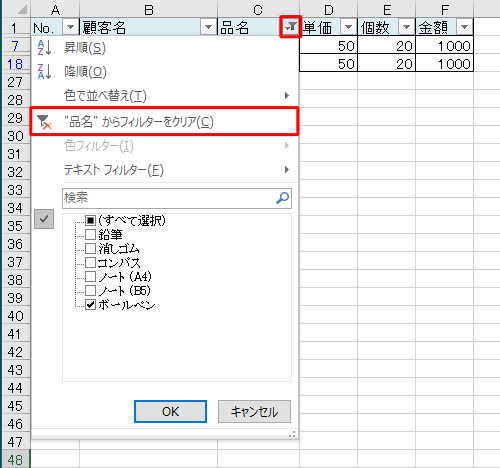Screen dimensions: 500x468
Task: Click cell with 50 in row 18
Action: 329,63
